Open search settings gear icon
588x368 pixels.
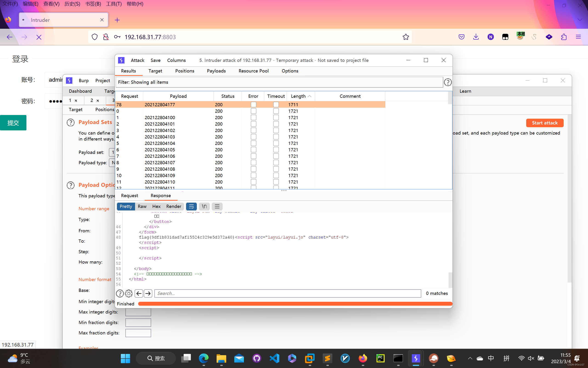tap(129, 293)
